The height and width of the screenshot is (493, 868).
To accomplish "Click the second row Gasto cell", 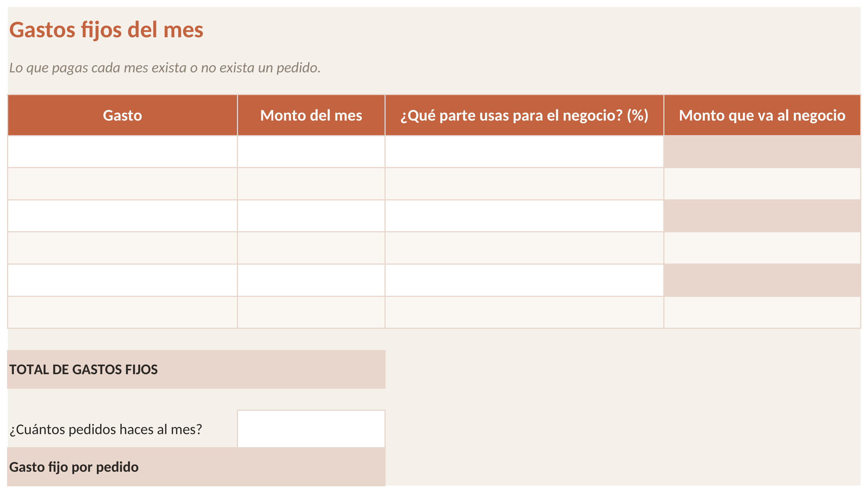I will pos(122,184).
